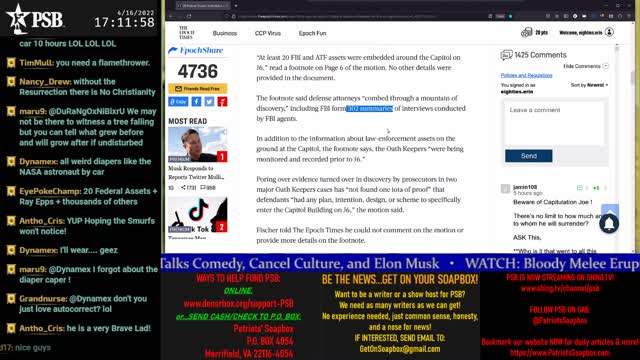The height and width of the screenshot is (360, 640).
Task: Select the open browser tab
Action: pyautogui.click(x=203, y=6)
